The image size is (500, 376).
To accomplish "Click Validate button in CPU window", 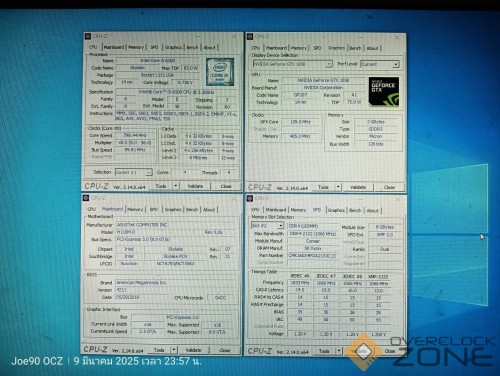I will coord(195,186).
